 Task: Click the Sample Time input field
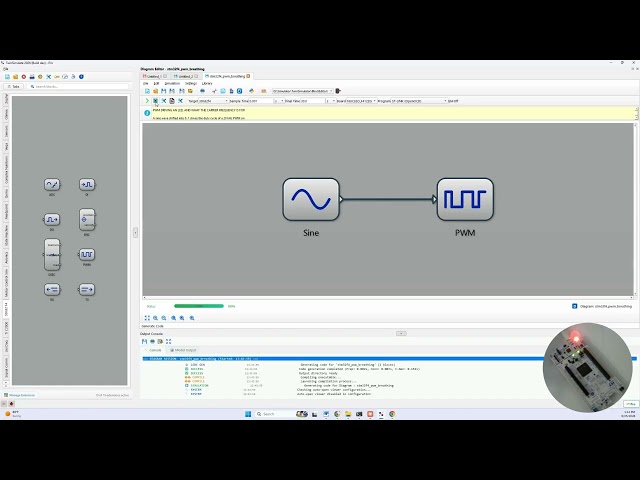(x=260, y=101)
